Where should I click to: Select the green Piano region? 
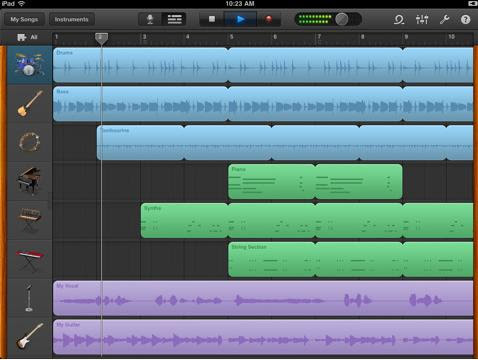(315, 181)
